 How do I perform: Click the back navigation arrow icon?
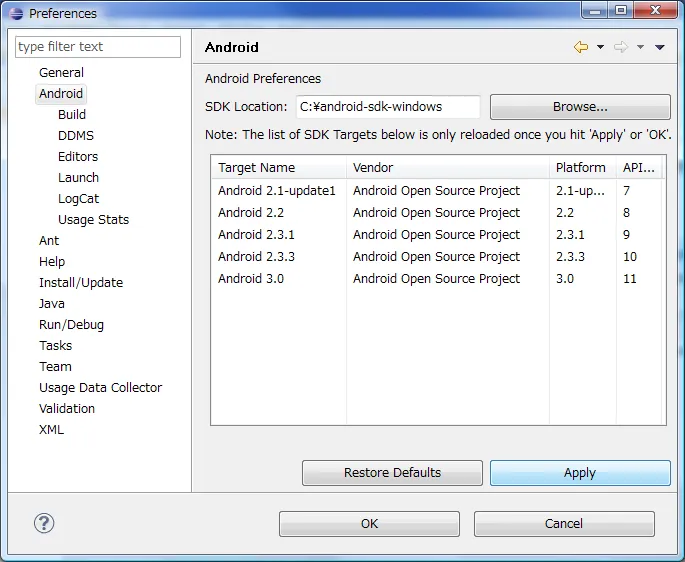pos(581,47)
